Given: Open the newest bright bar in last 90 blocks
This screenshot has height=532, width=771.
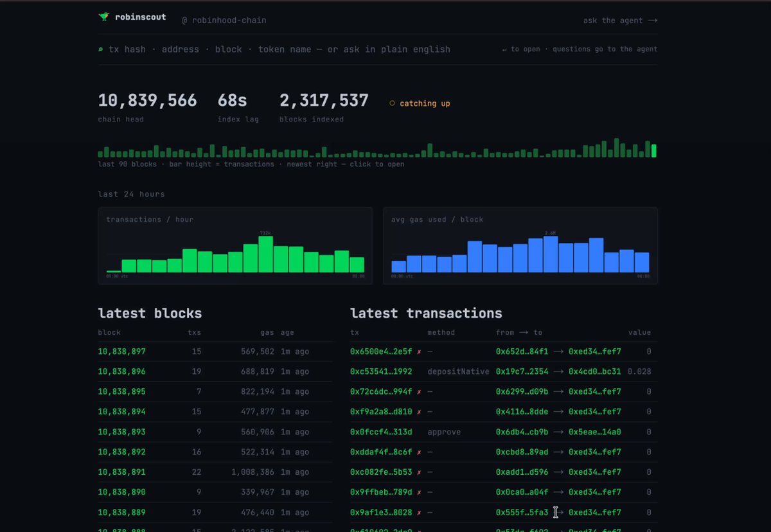Looking at the screenshot, I should pyautogui.click(x=654, y=151).
